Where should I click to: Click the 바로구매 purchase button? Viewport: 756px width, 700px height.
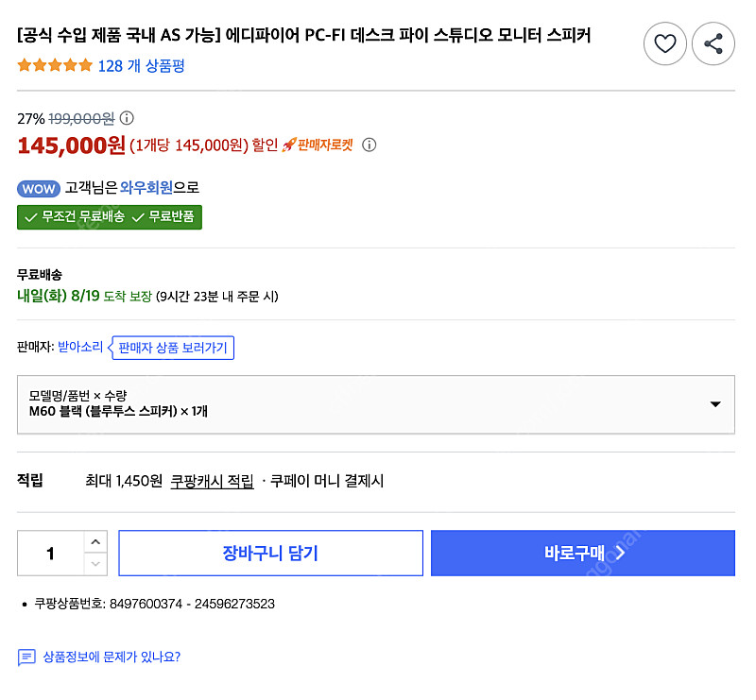click(x=583, y=553)
